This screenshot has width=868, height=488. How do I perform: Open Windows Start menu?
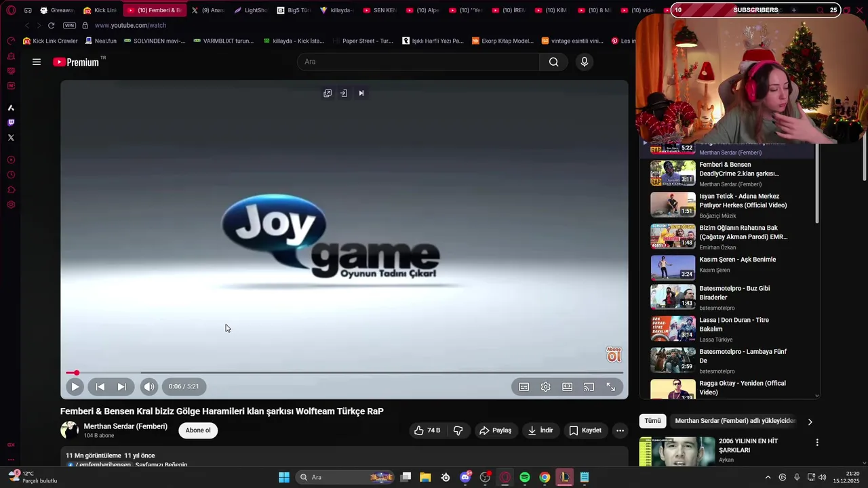(284, 477)
